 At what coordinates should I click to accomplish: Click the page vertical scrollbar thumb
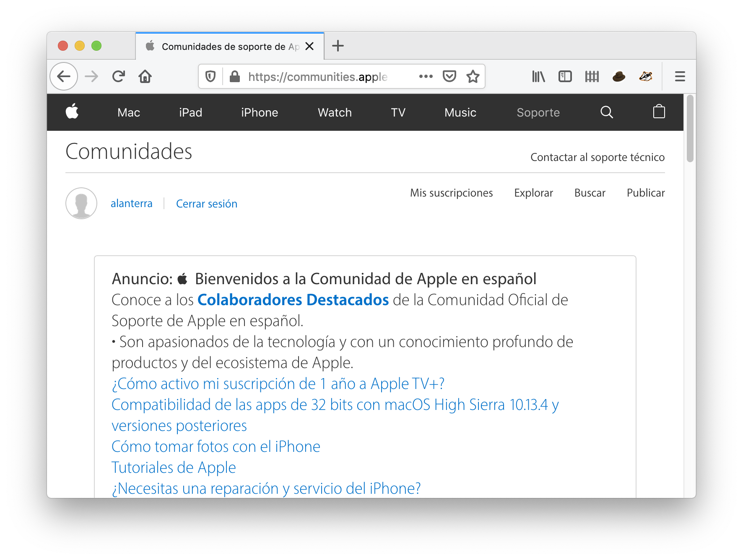[690, 128]
